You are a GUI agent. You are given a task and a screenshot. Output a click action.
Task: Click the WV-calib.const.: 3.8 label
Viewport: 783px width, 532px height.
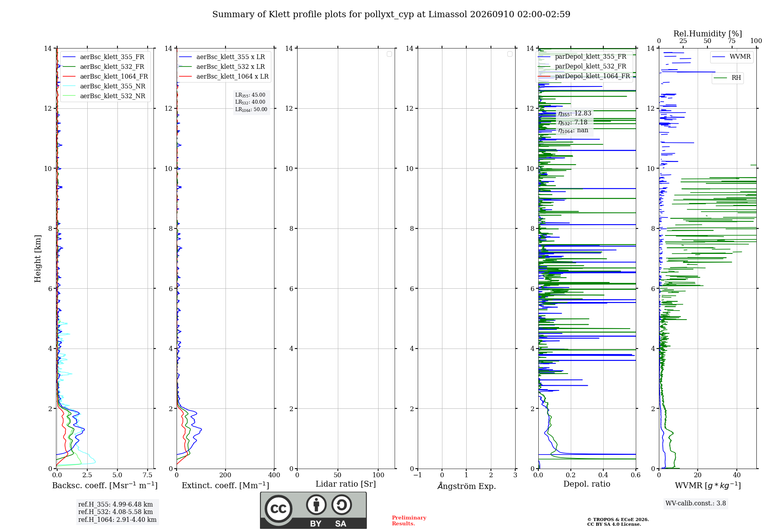coord(696,503)
